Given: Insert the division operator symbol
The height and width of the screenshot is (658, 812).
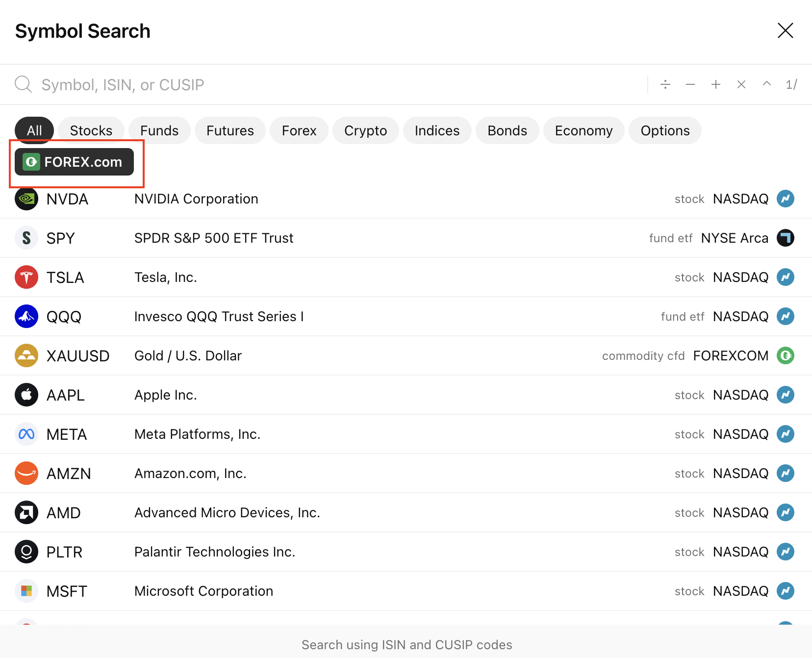Looking at the screenshot, I should click(x=665, y=84).
